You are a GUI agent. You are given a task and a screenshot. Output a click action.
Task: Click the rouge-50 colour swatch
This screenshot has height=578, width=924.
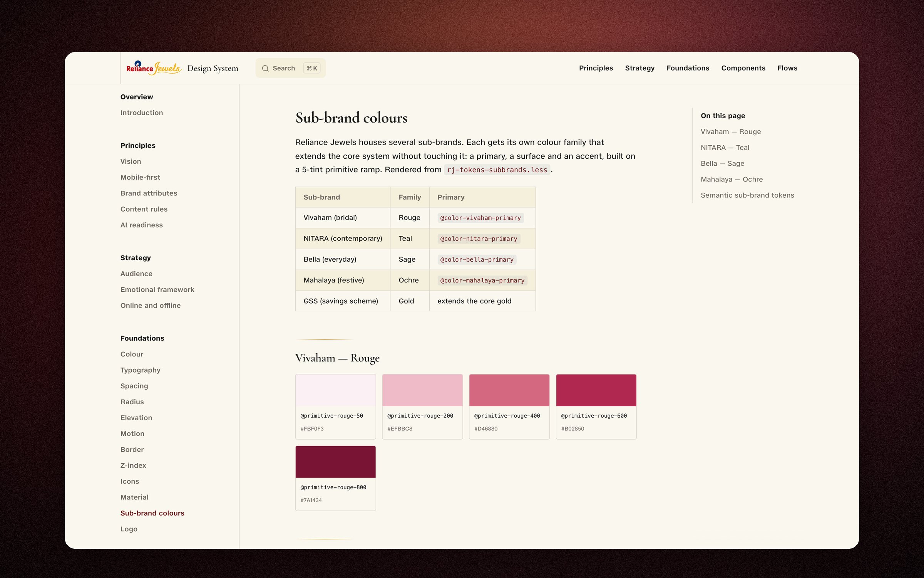coord(335,390)
